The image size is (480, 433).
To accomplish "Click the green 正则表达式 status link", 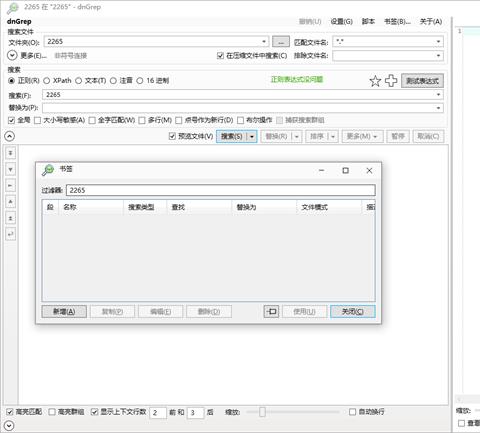I will [x=297, y=79].
